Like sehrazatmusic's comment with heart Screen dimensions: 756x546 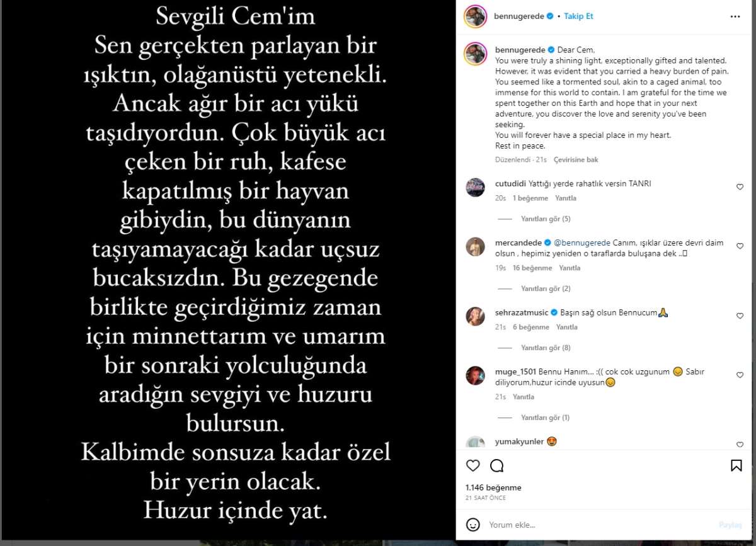click(740, 316)
